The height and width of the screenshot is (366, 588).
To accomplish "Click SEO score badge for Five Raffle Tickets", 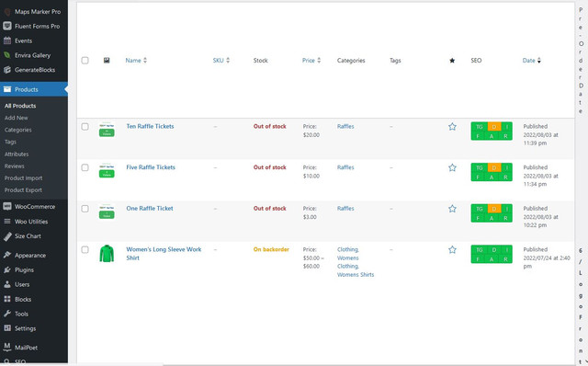I will (x=492, y=172).
